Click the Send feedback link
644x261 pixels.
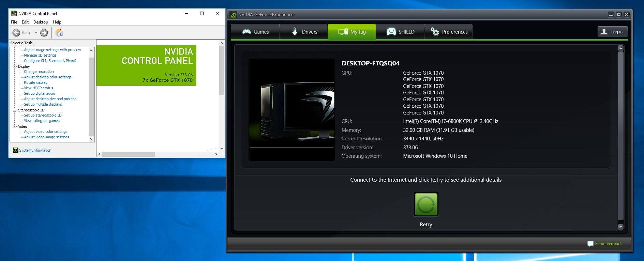(608, 244)
